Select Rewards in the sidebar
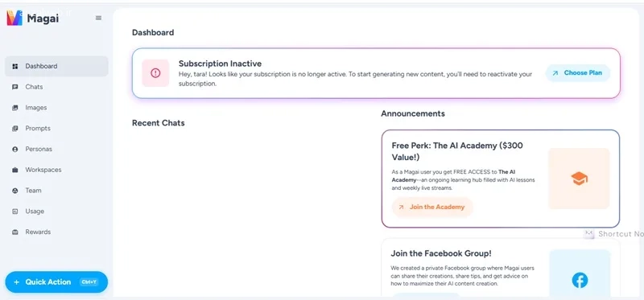The height and width of the screenshot is (300, 644). pyautogui.click(x=56, y=232)
